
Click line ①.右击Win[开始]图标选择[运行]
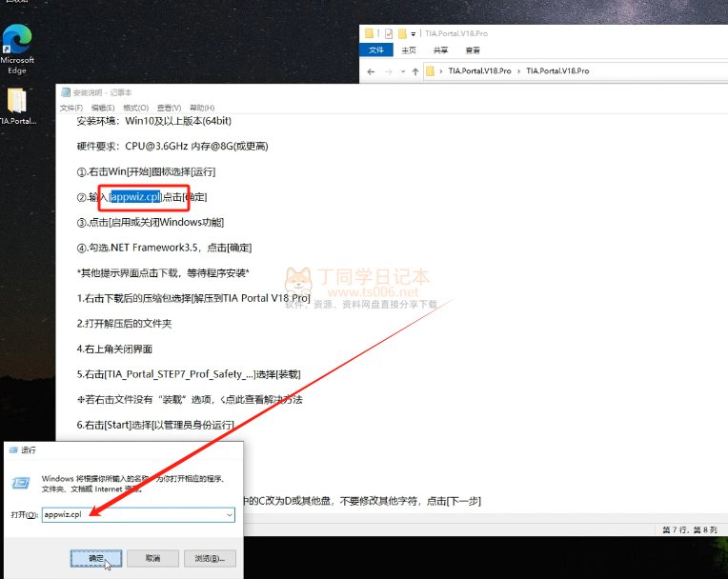(146, 171)
